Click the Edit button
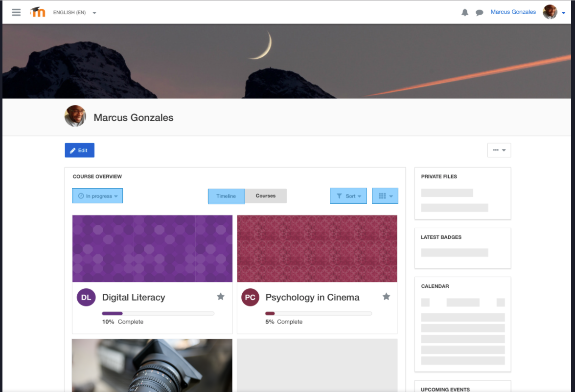The image size is (575, 392). [80, 150]
